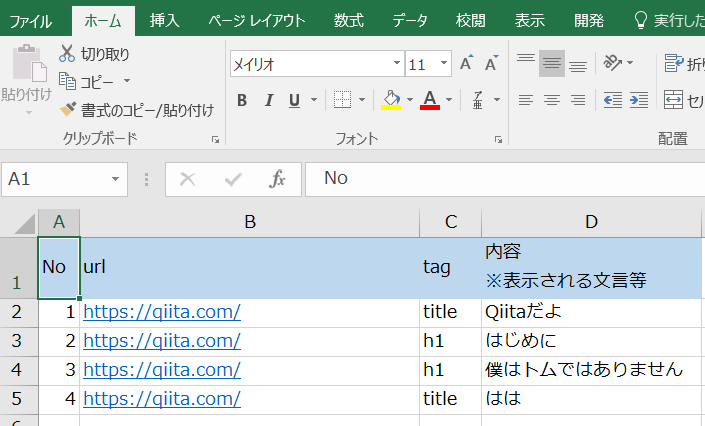Open the phonetic guide dropdown arrow
Viewport: 705px width, 426px height.
497,100
